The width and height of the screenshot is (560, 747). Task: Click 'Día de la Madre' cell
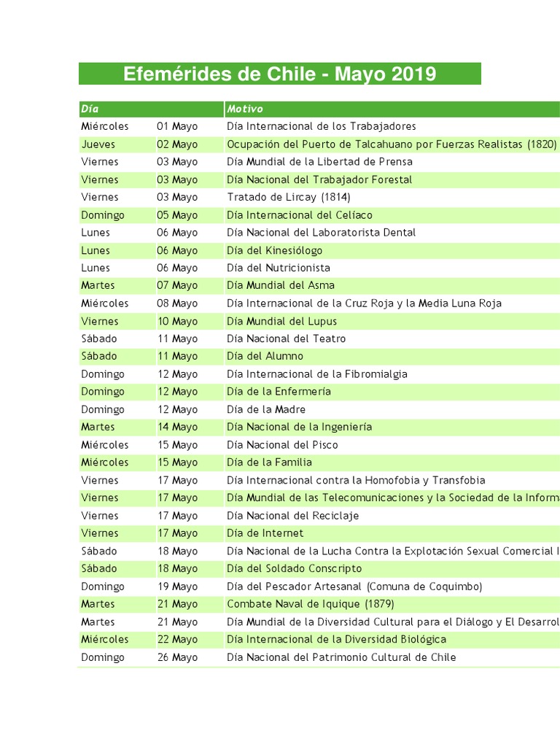pyautogui.click(x=266, y=410)
